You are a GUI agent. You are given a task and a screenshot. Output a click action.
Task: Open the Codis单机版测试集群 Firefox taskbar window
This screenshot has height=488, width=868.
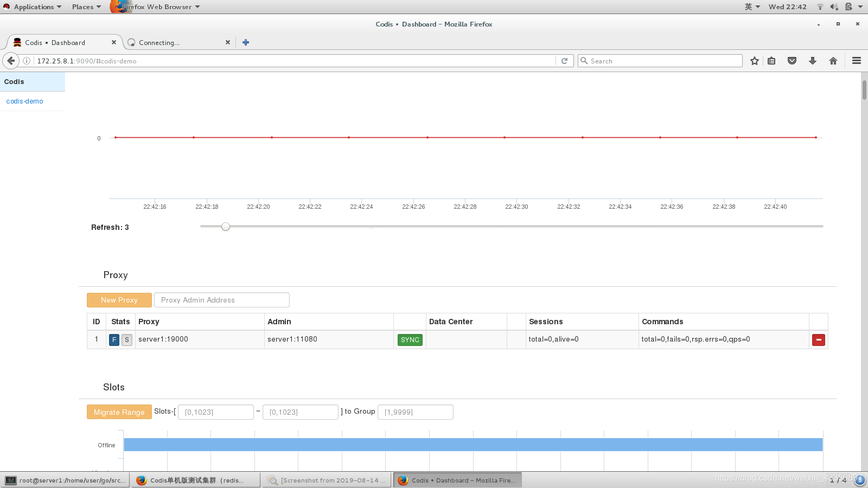[x=195, y=480]
